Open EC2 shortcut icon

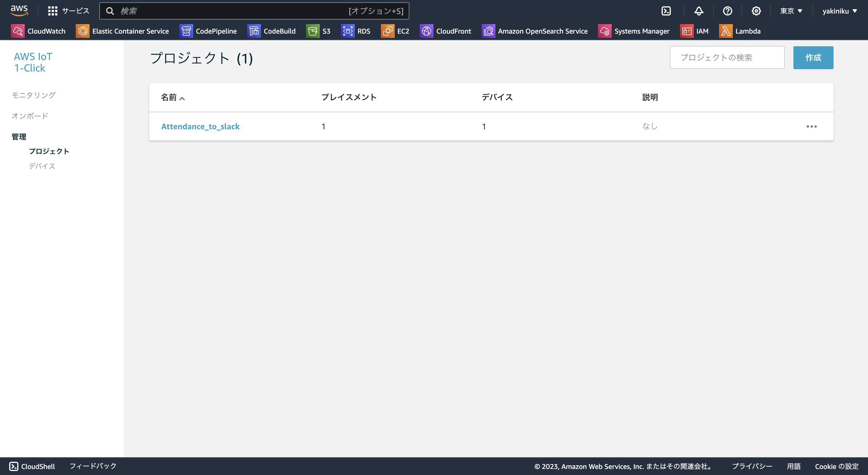[x=387, y=31]
